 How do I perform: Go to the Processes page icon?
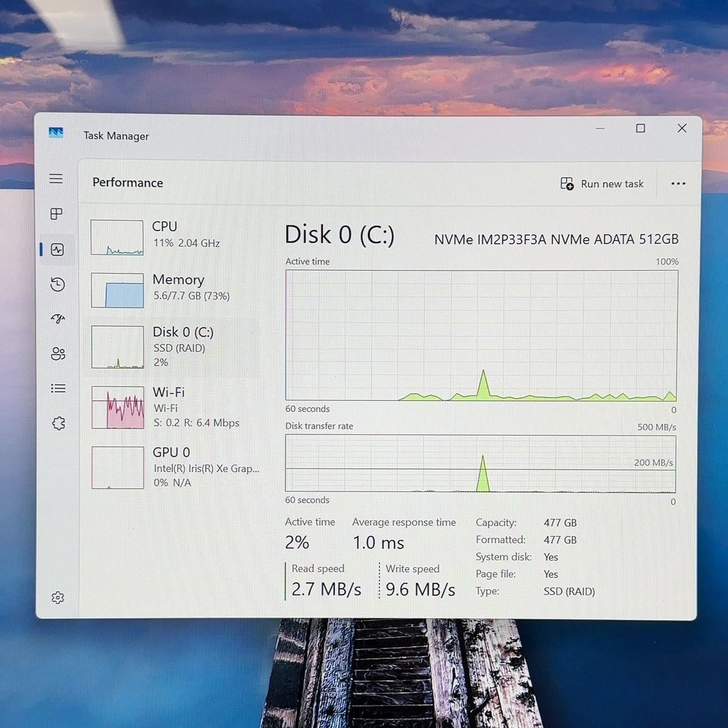tap(56, 214)
